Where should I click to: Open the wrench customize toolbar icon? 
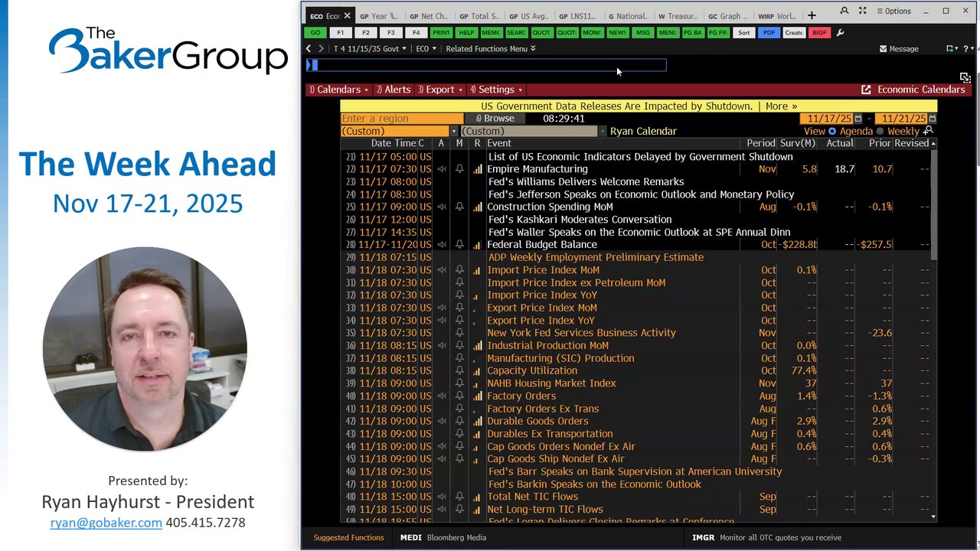(x=840, y=33)
